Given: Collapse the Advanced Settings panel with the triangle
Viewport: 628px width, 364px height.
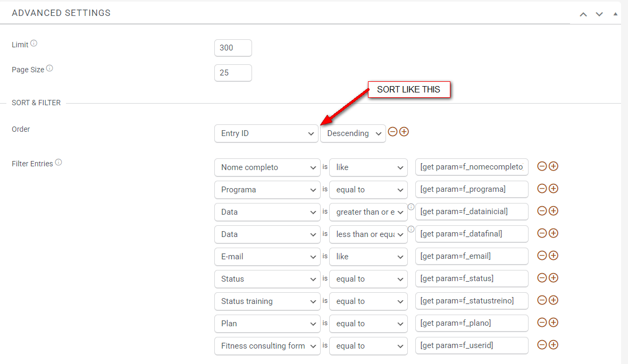Looking at the screenshot, I should [x=616, y=14].
